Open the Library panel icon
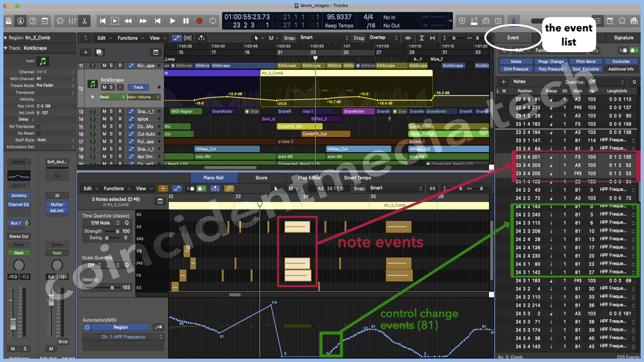 8,21
